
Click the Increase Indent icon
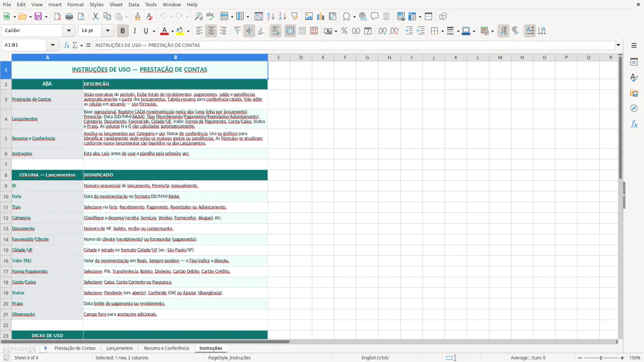pos(409,31)
